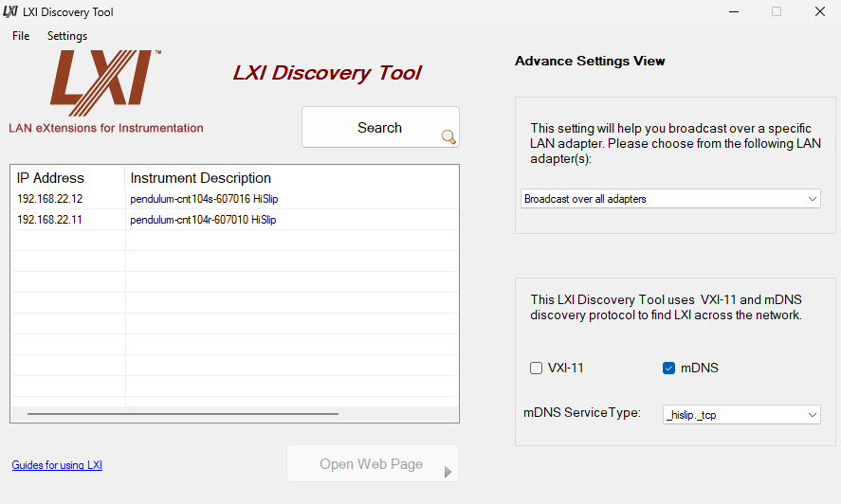
Task: Open the Settings menu
Action: click(x=67, y=36)
